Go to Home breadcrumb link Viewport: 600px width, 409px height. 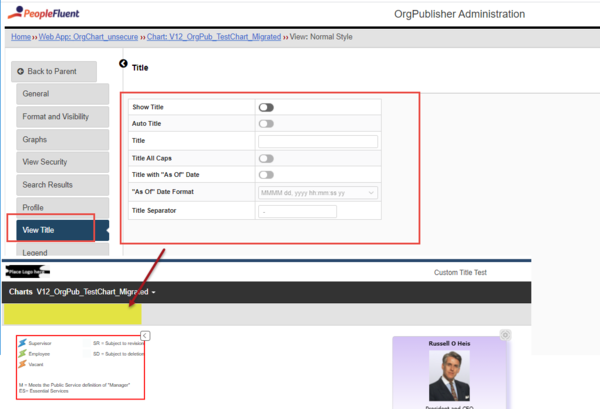pyautogui.click(x=21, y=37)
